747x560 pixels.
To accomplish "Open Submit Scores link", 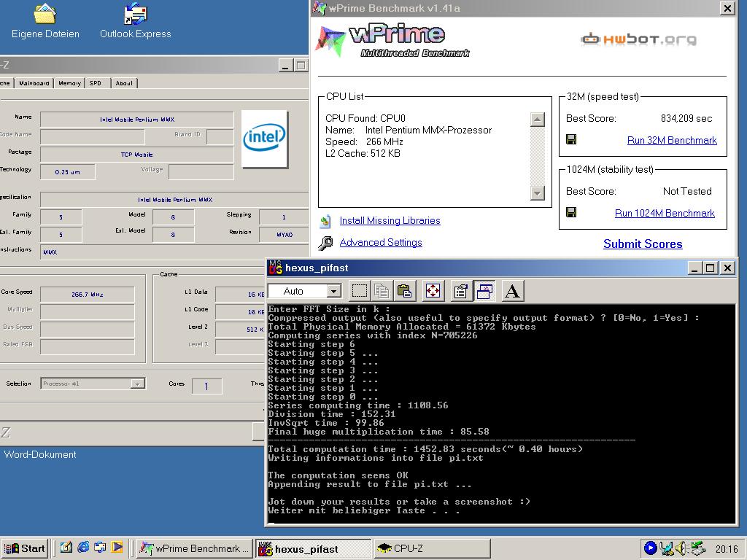I will pyautogui.click(x=643, y=244).
